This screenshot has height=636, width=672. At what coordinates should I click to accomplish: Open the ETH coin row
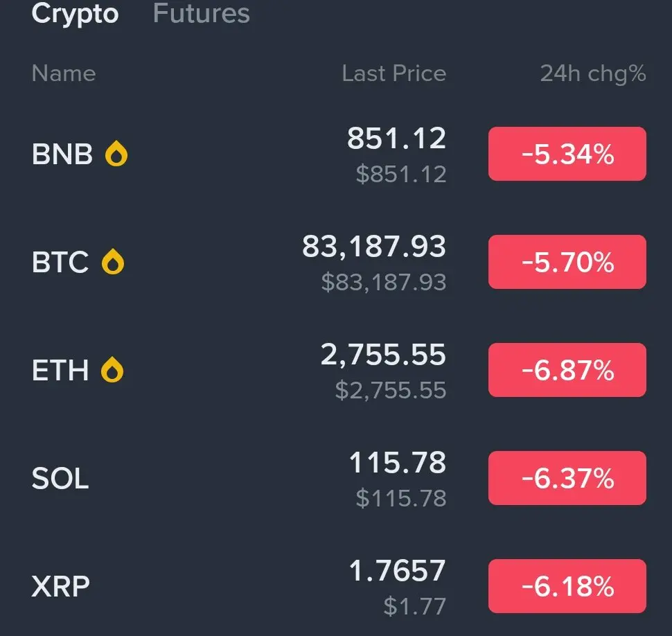click(x=60, y=371)
